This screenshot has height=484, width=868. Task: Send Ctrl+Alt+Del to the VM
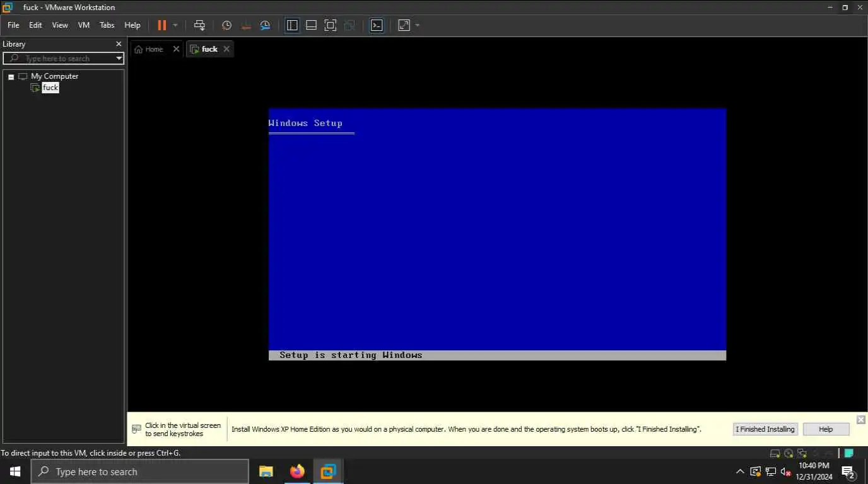coord(199,25)
